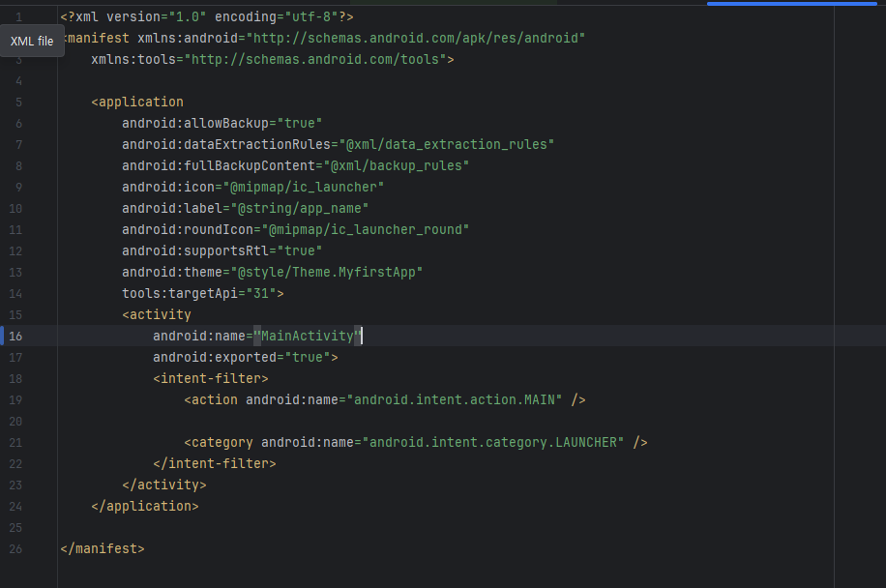Click the <category tag name
This screenshot has height=588, width=886.
(218, 442)
